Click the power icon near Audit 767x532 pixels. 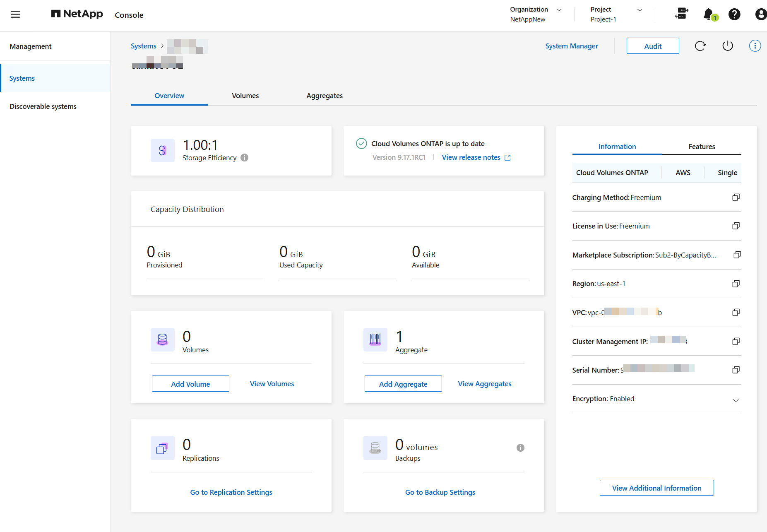coord(727,46)
